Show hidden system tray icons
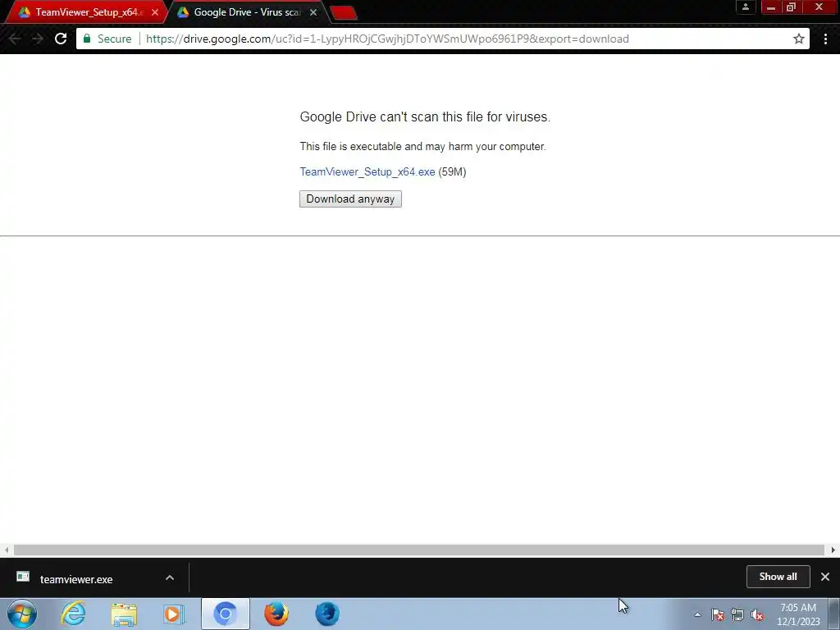Image resolution: width=840 pixels, height=630 pixels. click(697, 614)
